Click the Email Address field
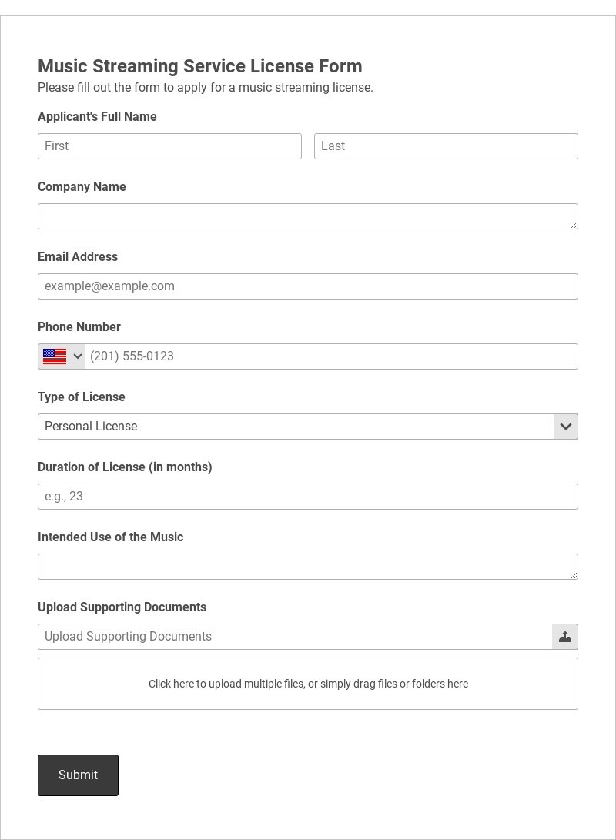This screenshot has width=616, height=840. point(307,286)
